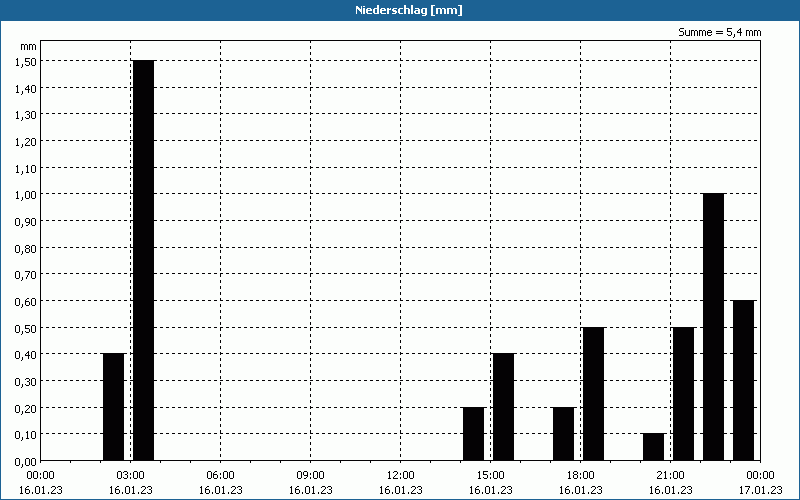Select the final 0,60 bar before midnight

pos(743,381)
